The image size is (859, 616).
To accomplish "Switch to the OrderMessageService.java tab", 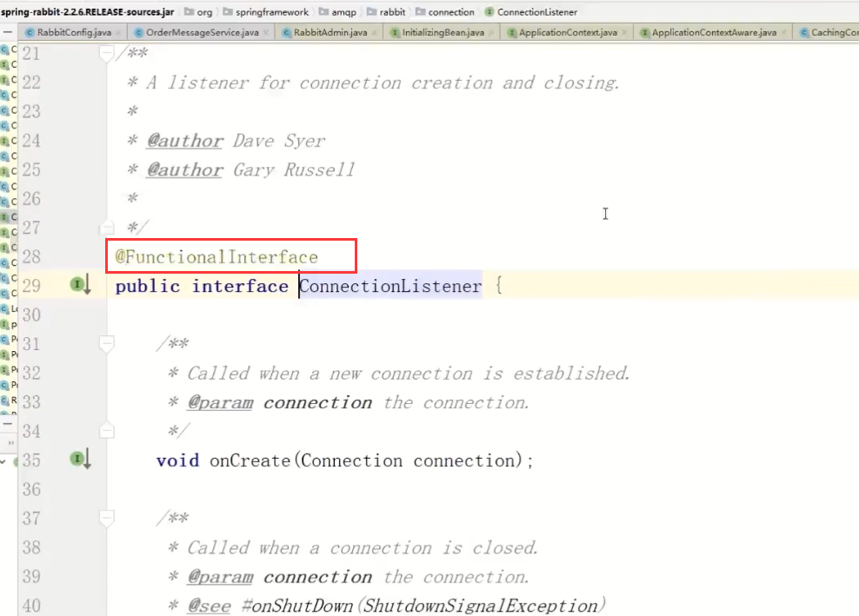I will pyautogui.click(x=202, y=32).
